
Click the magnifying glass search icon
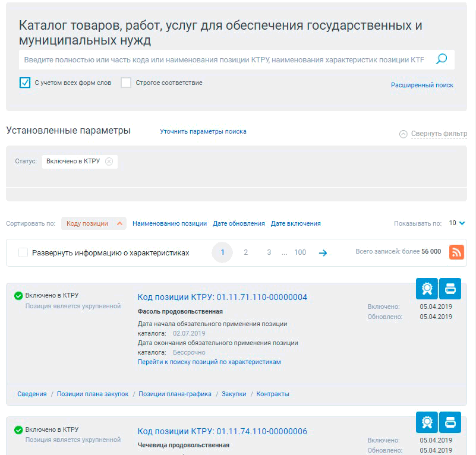442,59
